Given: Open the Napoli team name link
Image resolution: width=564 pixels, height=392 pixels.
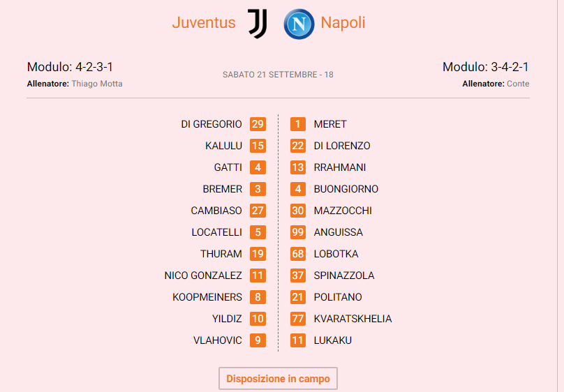Looking at the screenshot, I should pos(343,23).
